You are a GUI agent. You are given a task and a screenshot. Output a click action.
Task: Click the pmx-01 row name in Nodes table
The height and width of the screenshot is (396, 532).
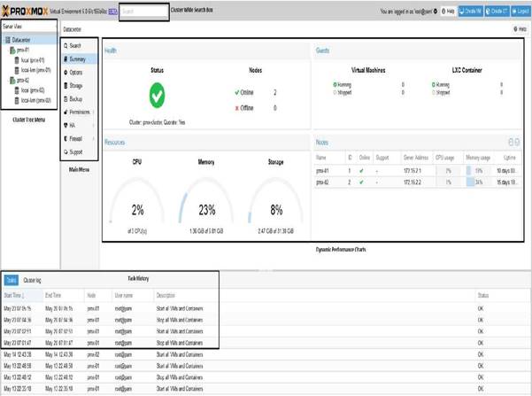[322, 171]
